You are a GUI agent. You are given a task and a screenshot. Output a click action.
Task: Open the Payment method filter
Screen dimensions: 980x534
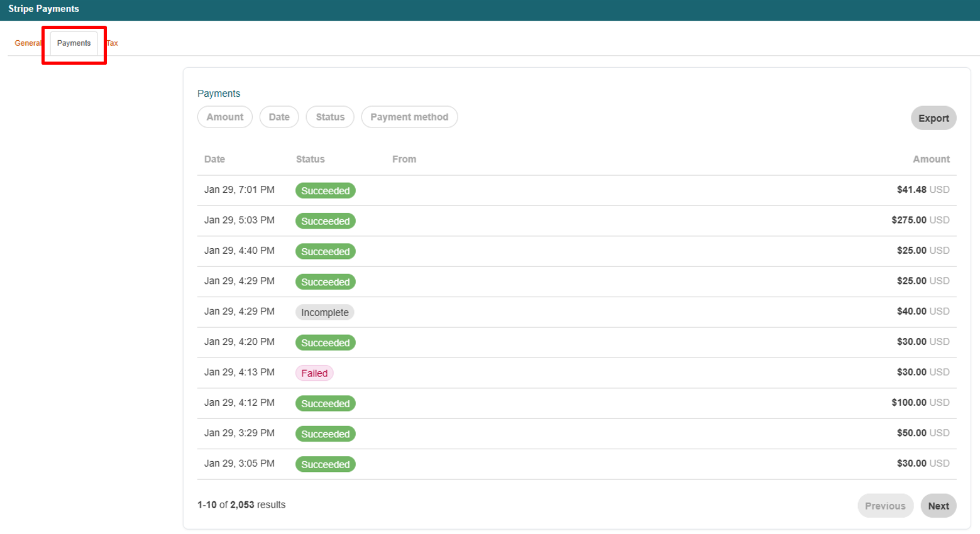(x=409, y=117)
